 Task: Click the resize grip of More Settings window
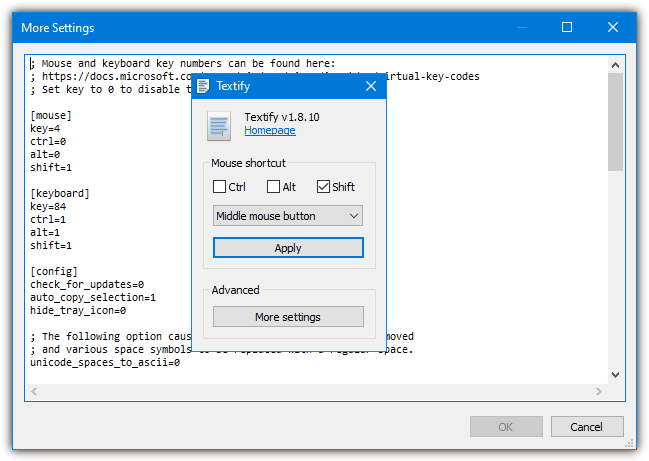click(x=630, y=444)
